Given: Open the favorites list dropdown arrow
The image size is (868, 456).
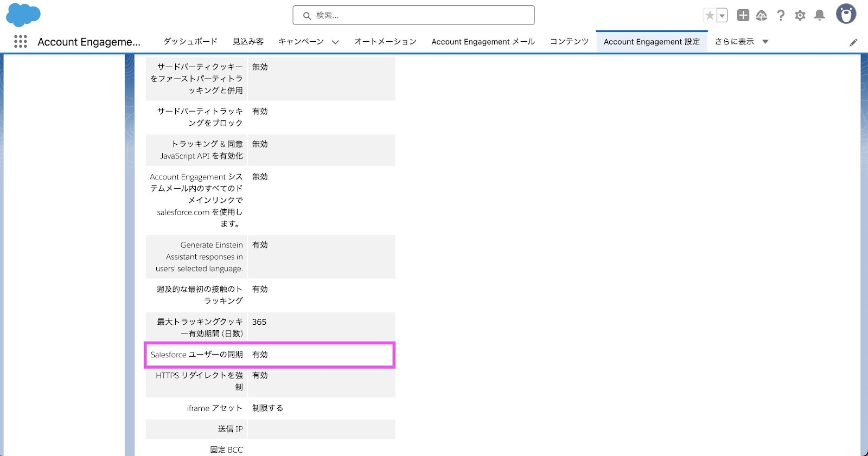Looking at the screenshot, I should click(722, 15).
